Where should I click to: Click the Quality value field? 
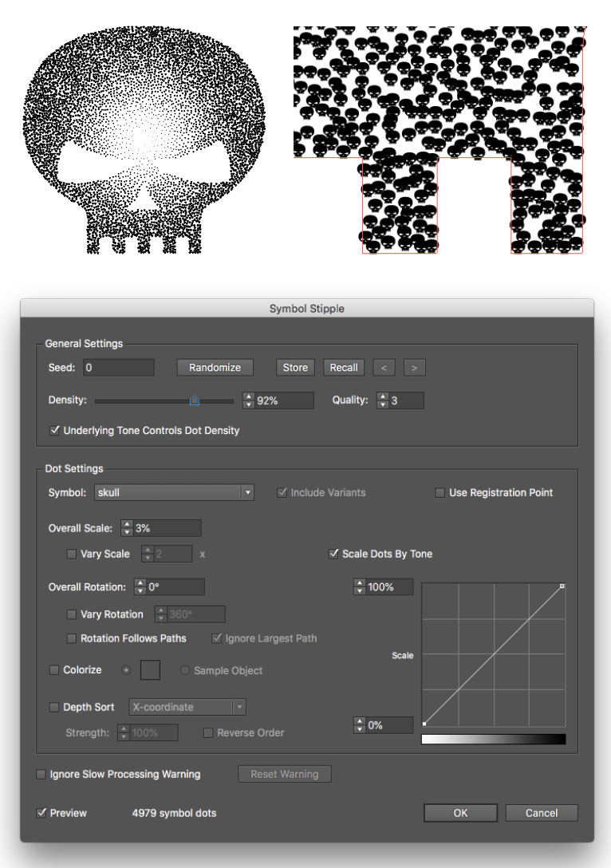click(406, 400)
